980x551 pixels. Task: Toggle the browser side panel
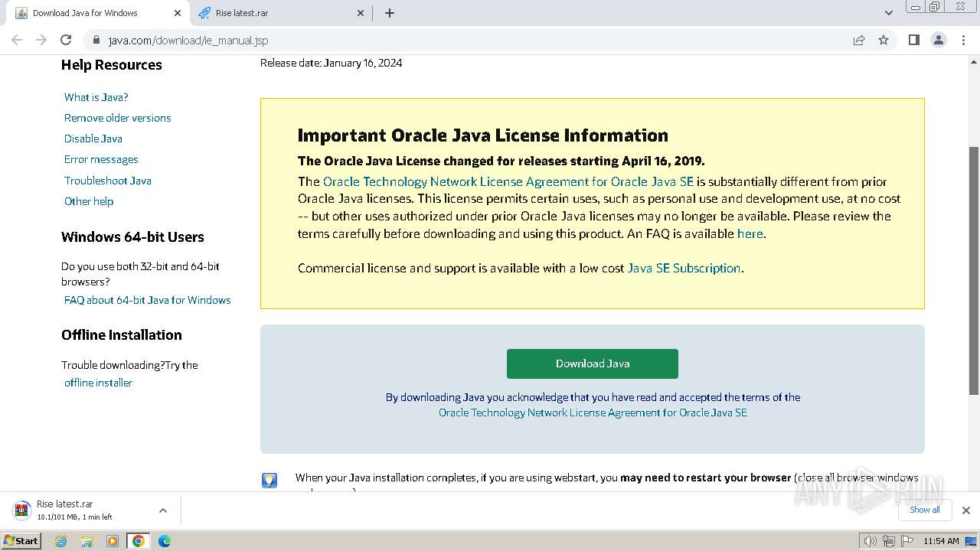[x=913, y=40]
